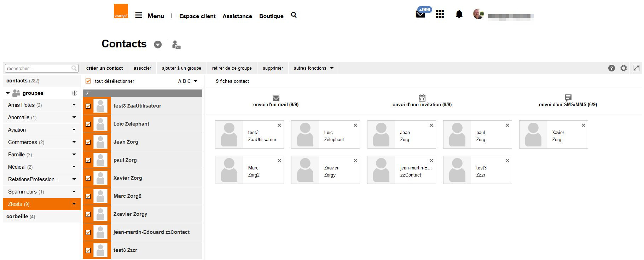Image resolution: width=644 pixels, height=260 pixels.
Task: Open Anomalie group dropdown arrow
Action: click(x=74, y=117)
